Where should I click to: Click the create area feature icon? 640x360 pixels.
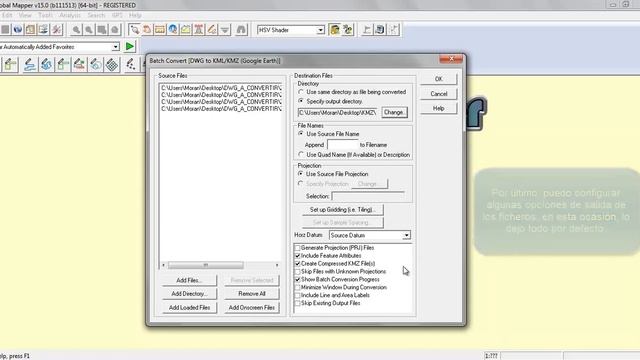[46, 64]
